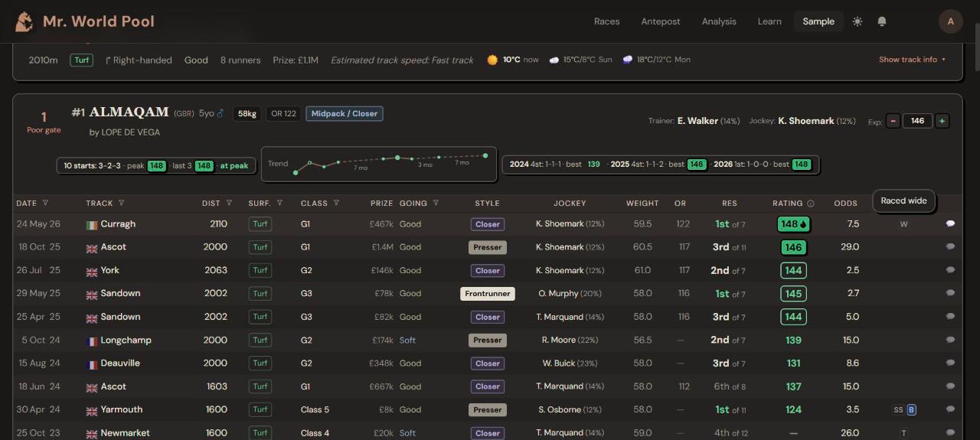Screen dimensions: 980x440
Task: Open comment icon for Ascot 18 Jun row
Action: tap(950, 386)
